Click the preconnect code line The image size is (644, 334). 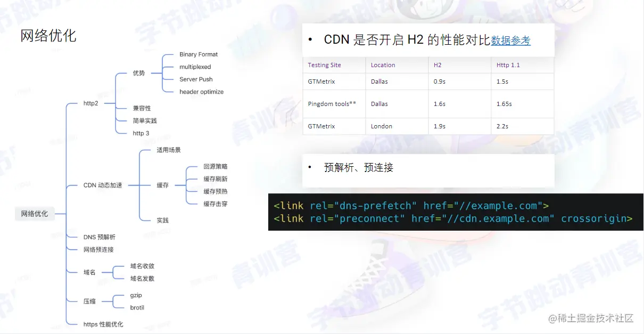coord(453,218)
